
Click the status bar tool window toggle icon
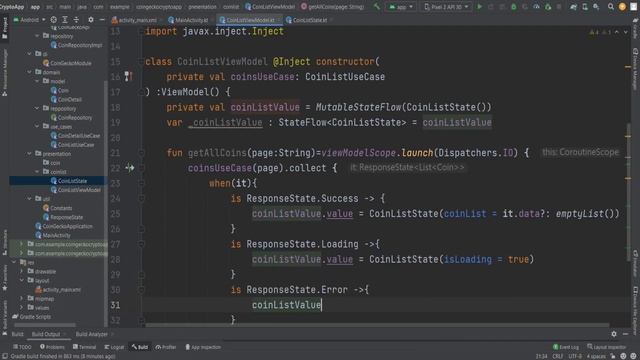(4, 356)
